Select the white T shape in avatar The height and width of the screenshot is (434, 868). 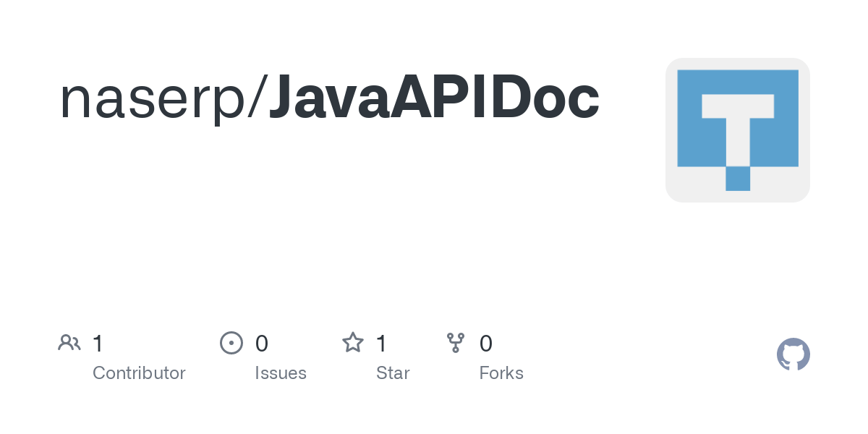tap(738, 128)
